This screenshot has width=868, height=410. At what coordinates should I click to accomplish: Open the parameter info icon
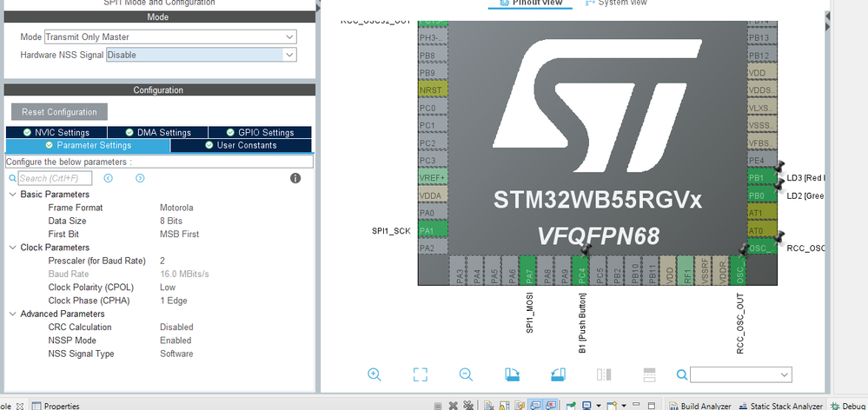coord(295,178)
